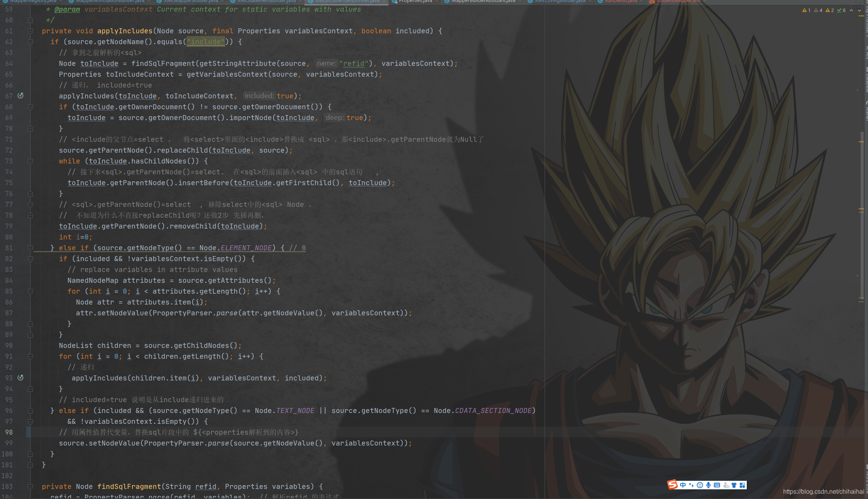Click ELEMENT_NODE constant on line 81
Screen dimensions: 868x499
pos(246,248)
